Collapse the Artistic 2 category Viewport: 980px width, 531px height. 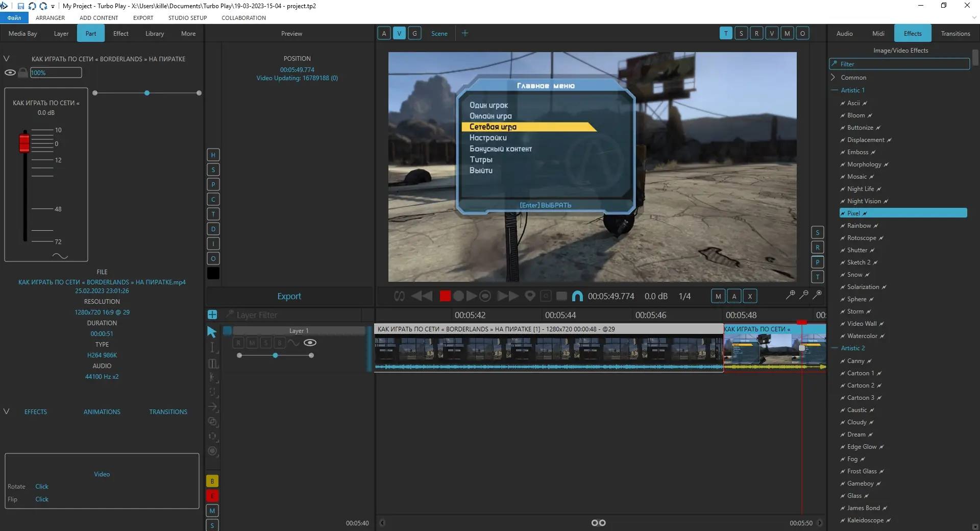click(835, 348)
